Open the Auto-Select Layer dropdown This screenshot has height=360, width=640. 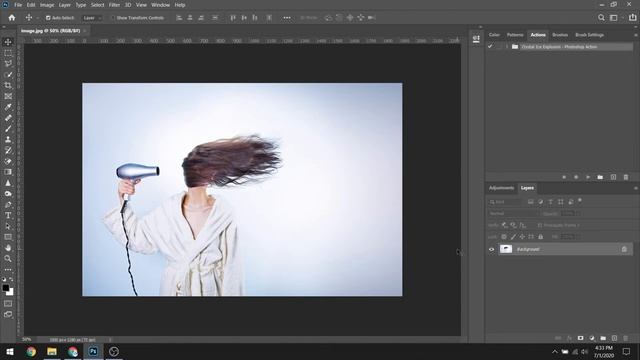92,18
